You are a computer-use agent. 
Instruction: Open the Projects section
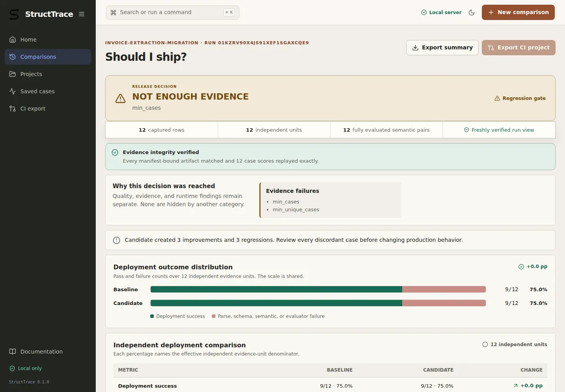pos(48,74)
